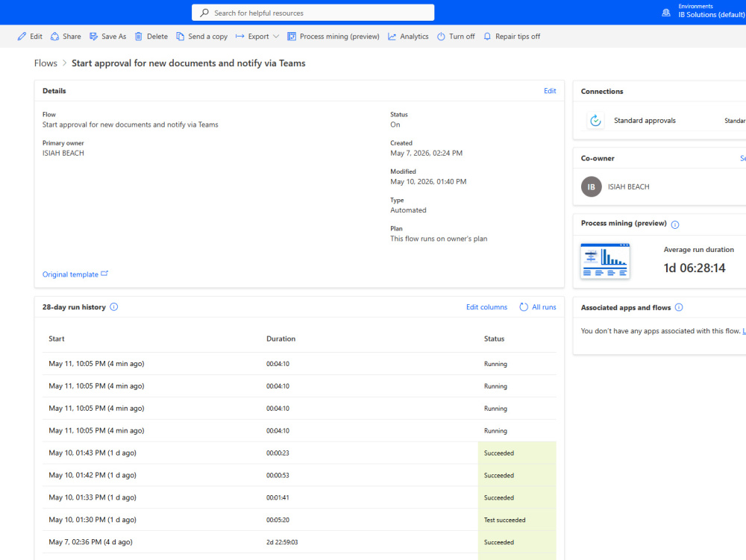Open the May 10, 01:33 PM run
Viewport: 746px width, 560px height.
[x=299, y=497]
